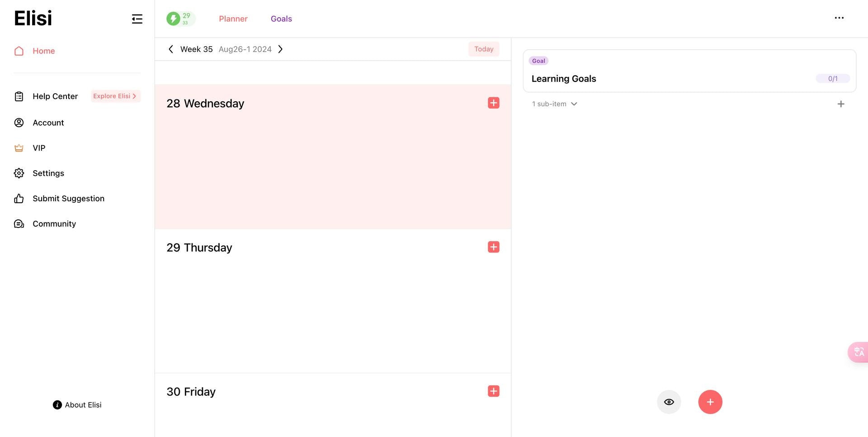Select the 28 Wednesday heading

tap(205, 104)
